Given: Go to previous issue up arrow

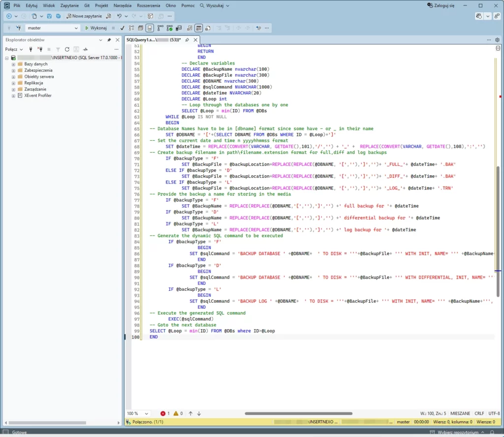Looking at the screenshot, I should (190, 414).
